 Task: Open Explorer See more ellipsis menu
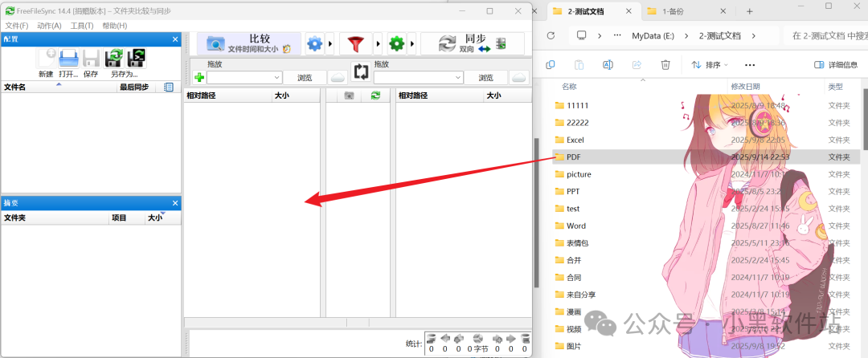tap(750, 65)
